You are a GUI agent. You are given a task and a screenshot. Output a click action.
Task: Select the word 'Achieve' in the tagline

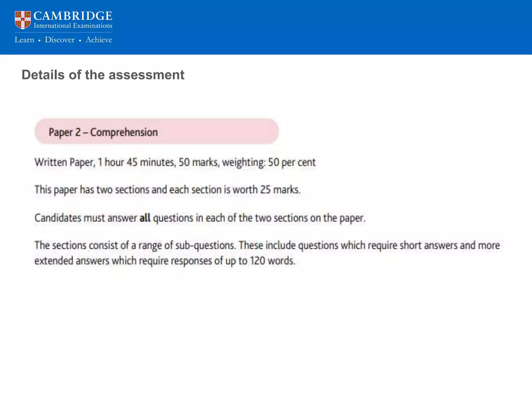(x=99, y=40)
